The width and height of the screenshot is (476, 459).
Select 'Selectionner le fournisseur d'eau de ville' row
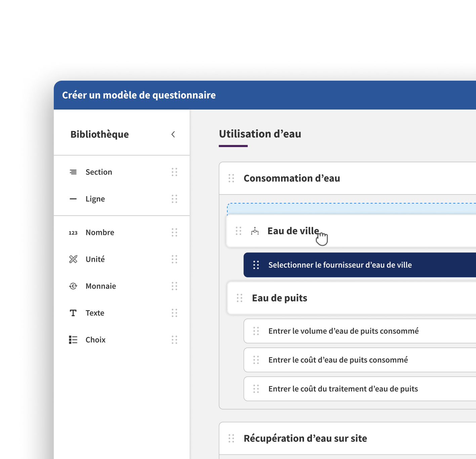click(360, 265)
